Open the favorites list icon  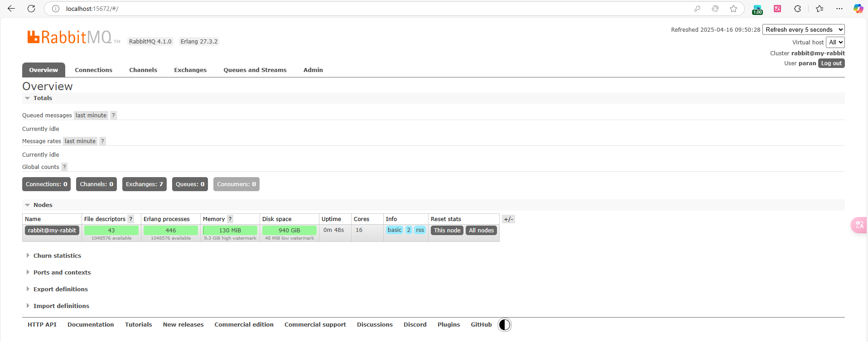[820, 9]
